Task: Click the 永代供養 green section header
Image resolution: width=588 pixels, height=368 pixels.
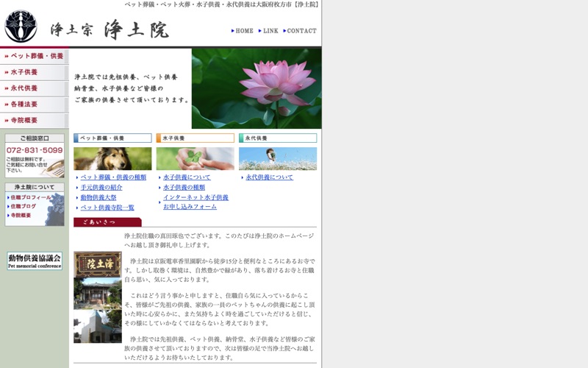Action: tap(278, 138)
